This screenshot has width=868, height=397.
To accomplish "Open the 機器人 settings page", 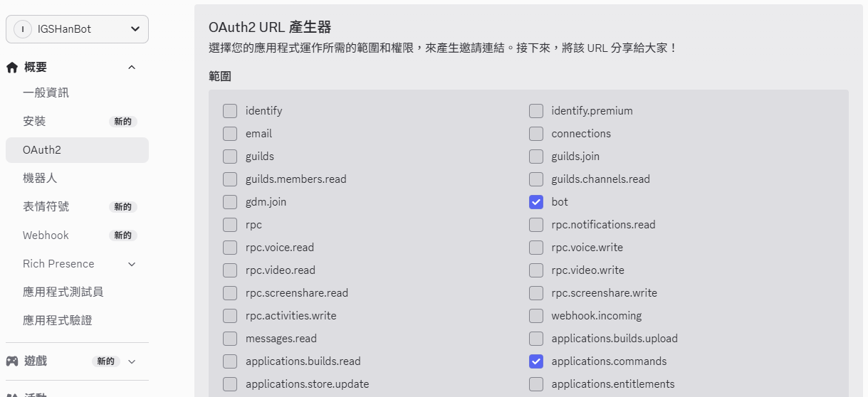I will click(77, 179).
